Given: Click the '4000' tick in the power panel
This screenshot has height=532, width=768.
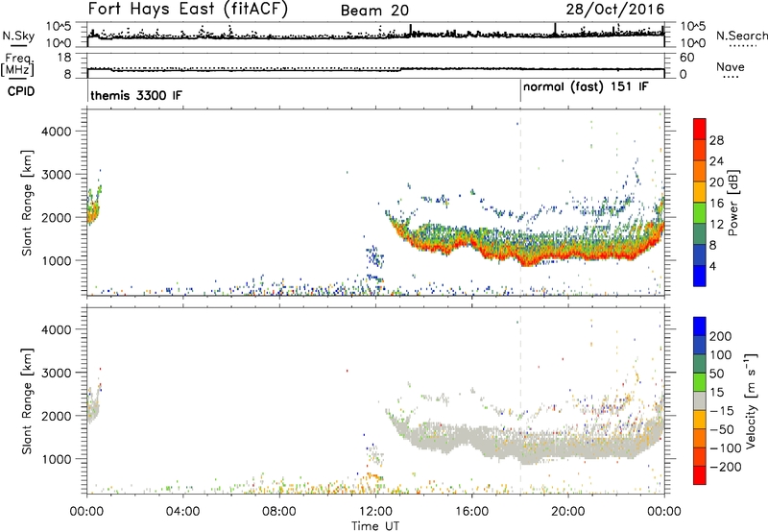Looking at the screenshot, I should point(57,132).
